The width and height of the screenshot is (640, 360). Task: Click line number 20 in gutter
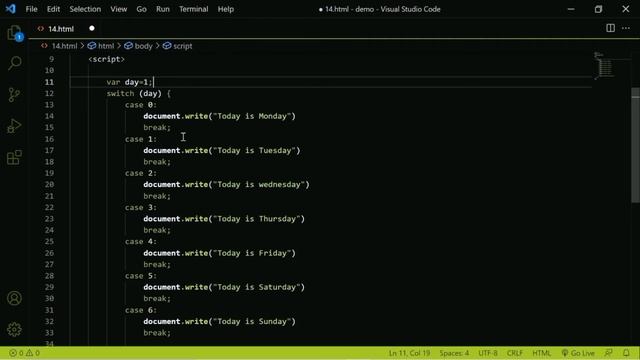click(x=49, y=184)
